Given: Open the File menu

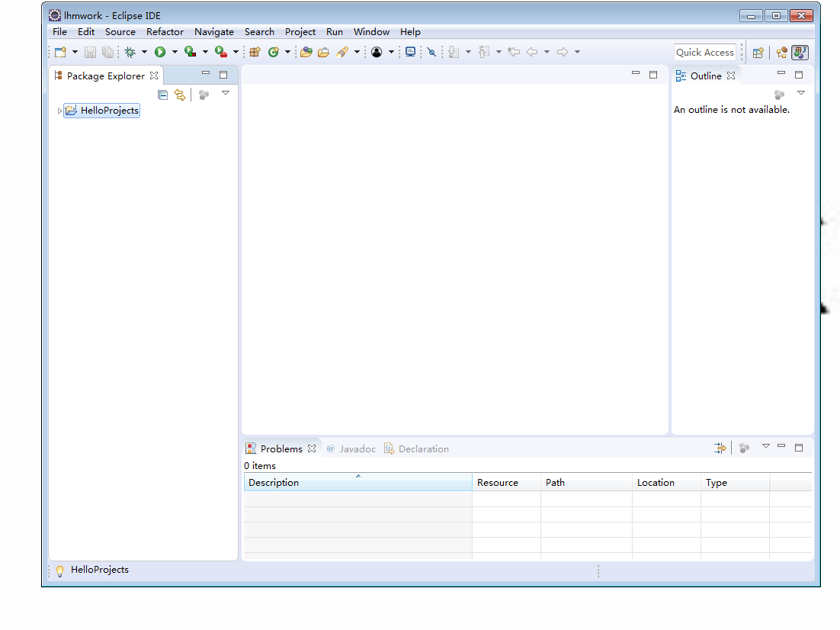Looking at the screenshot, I should coord(59,31).
